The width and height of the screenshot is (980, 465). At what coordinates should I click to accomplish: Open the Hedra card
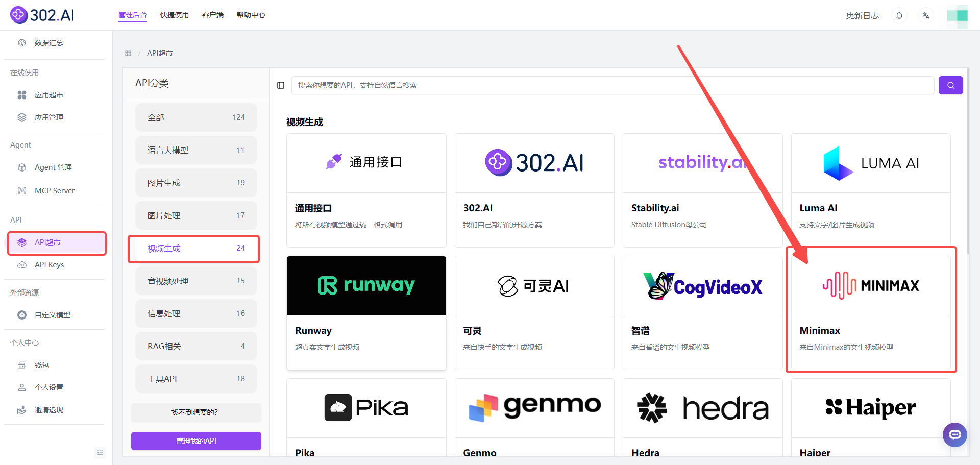coord(703,418)
